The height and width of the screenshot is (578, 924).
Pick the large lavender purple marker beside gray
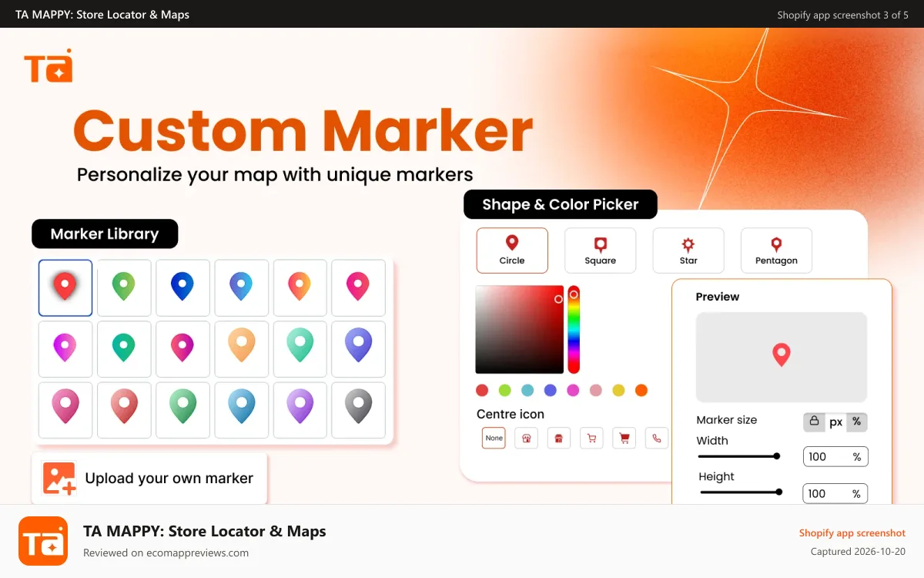(300, 410)
